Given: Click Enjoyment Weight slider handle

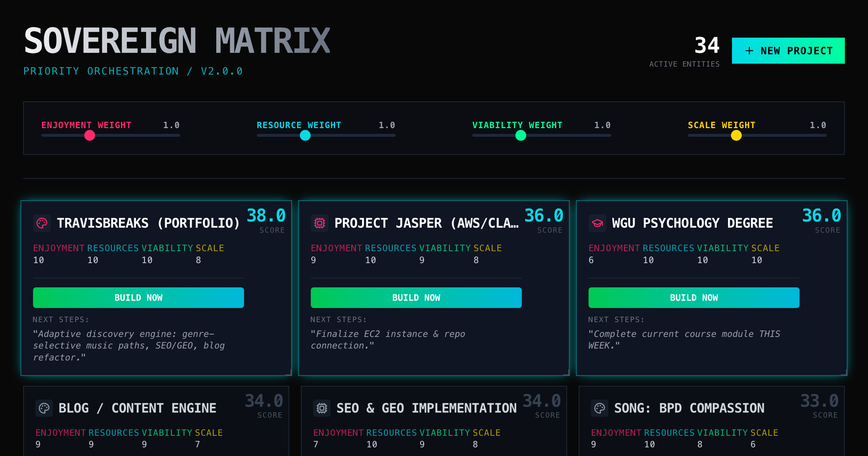Looking at the screenshot, I should 90,135.
